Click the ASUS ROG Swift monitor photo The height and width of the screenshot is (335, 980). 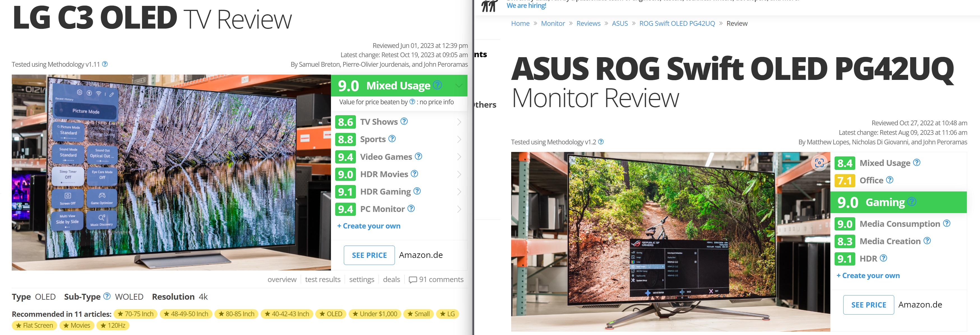[670, 241]
